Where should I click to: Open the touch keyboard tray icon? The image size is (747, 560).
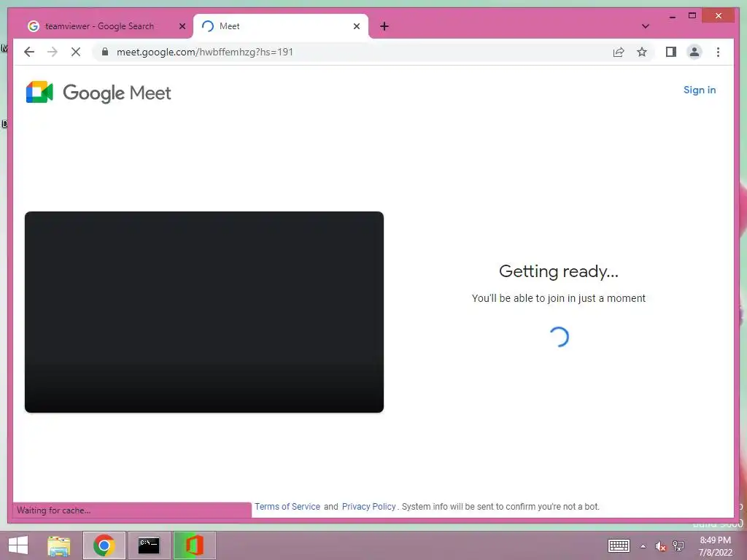[x=619, y=545]
